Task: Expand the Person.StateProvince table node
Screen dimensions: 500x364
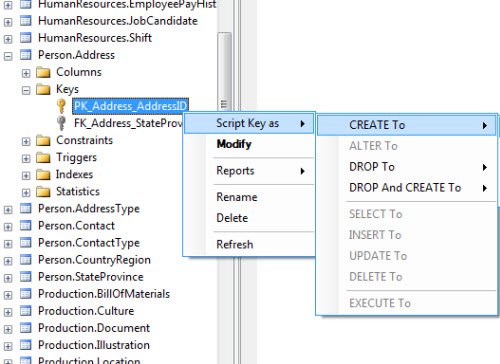Action: [x=8, y=278]
